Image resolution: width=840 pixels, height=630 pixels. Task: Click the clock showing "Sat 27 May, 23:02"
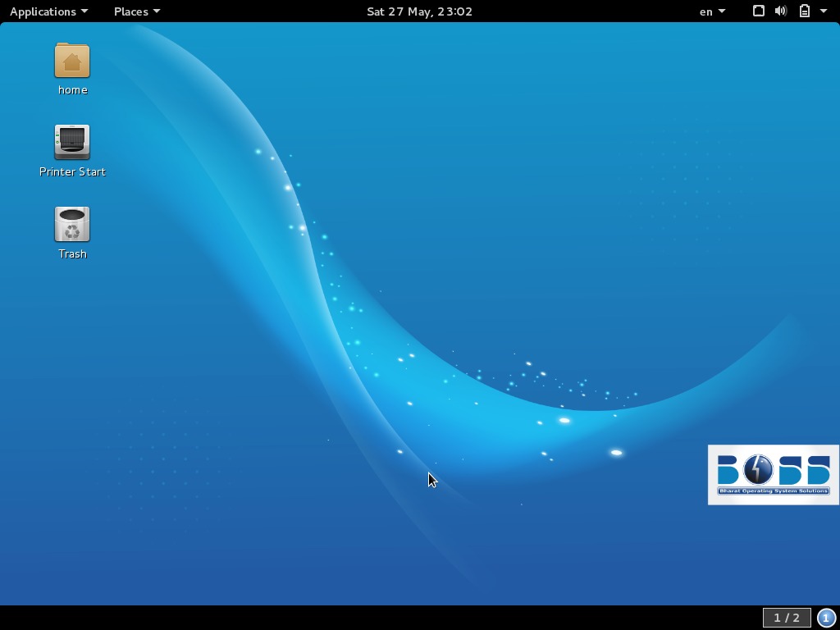tap(419, 11)
